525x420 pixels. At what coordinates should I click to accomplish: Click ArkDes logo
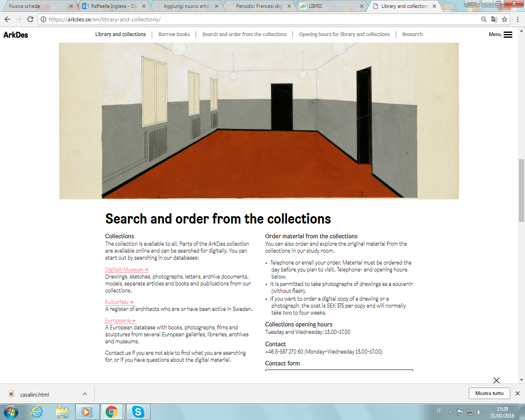click(16, 35)
